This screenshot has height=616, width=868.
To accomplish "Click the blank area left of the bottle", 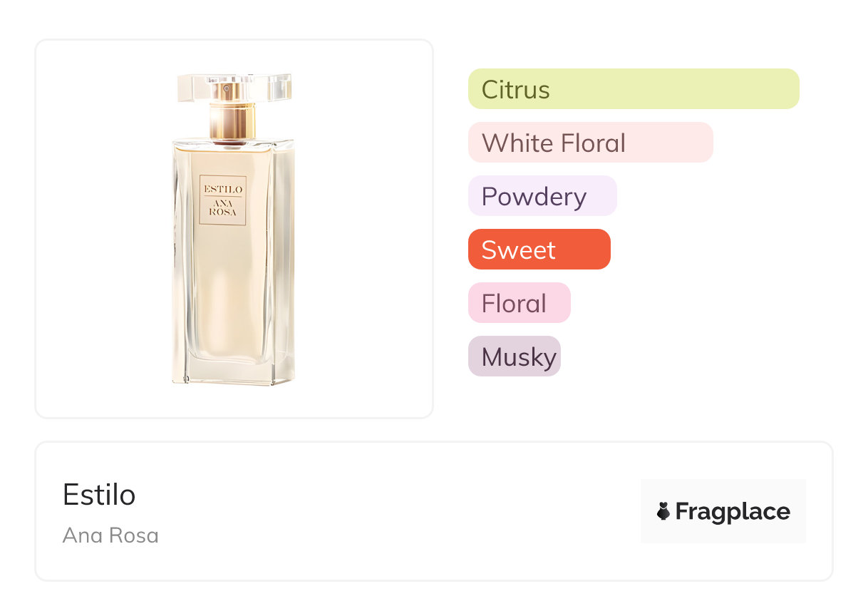I will [x=100, y=228].
